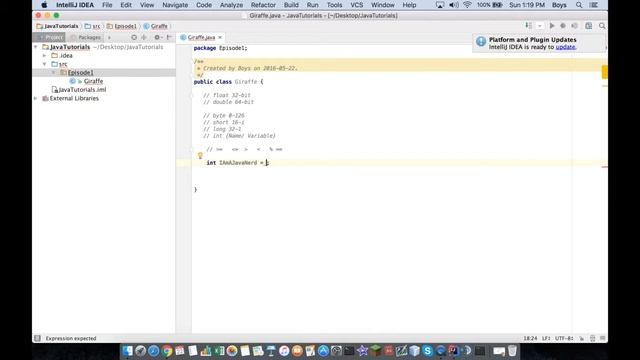Expand External Libraries node
Screen dimensions: 640x360
click(x=36, y=98)
